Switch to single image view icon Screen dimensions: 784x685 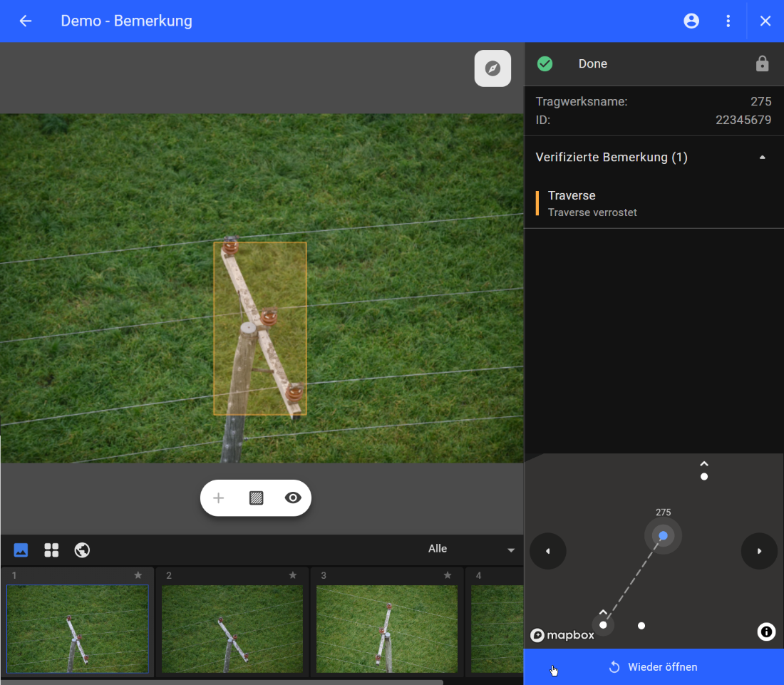coord(21,550)
